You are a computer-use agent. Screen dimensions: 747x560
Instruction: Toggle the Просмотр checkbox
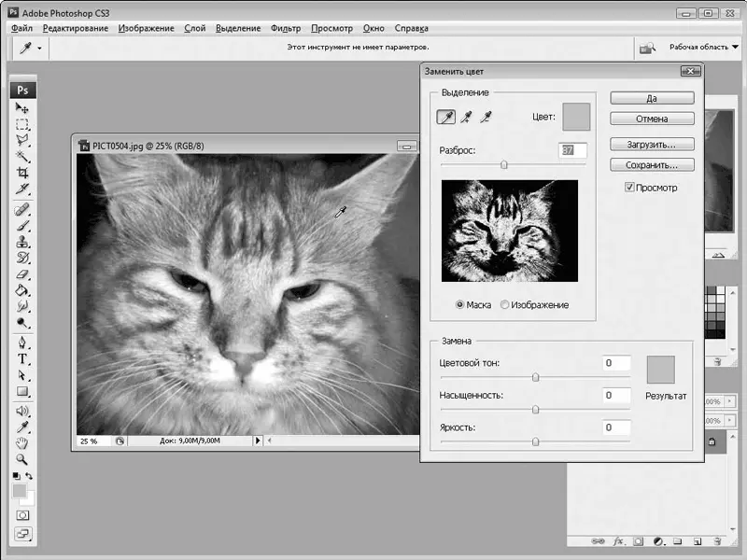[629, 188]
